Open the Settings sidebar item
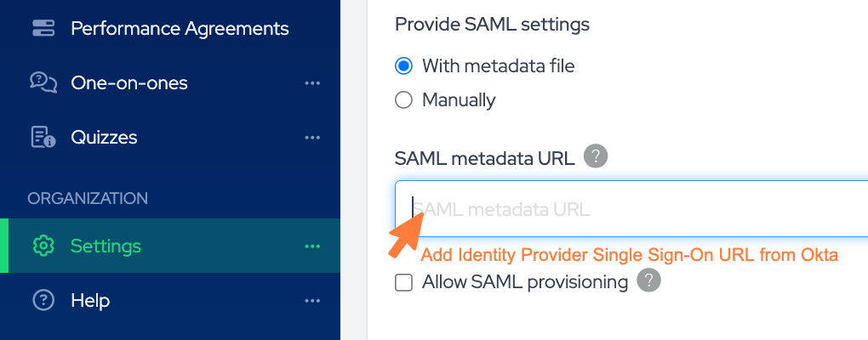This screenshot has height=340, width=868. click(x=106, y=246)
